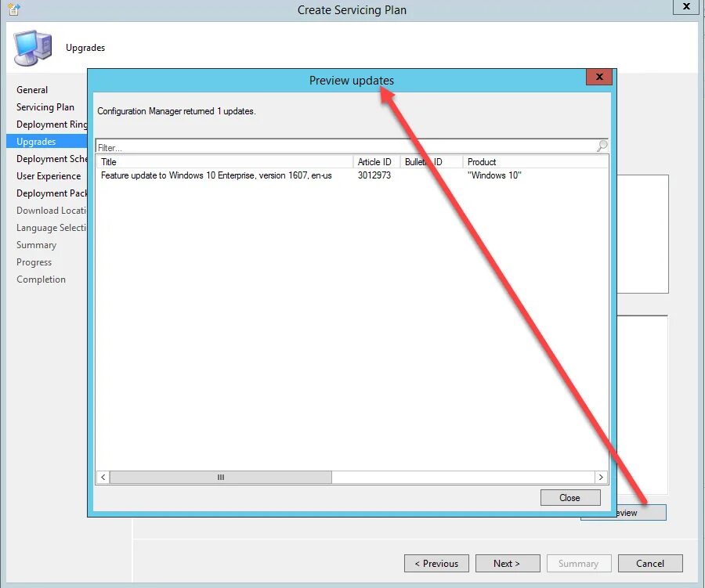The image size is (705, 588).
Task: Click the "Windows 10" product cell
Action: coord(494,175)
